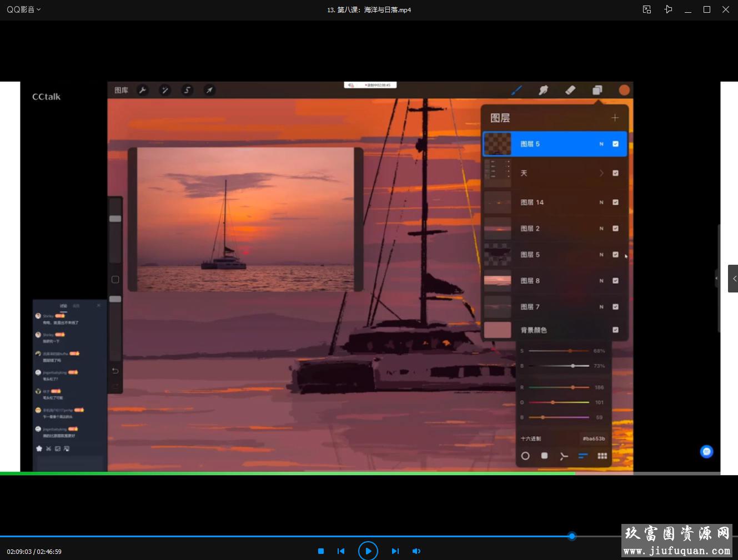Viewport: 738px width, 560px height.
Task: Uncheck visibility for layer 图层 8
Action: click(x=615, y=280)
